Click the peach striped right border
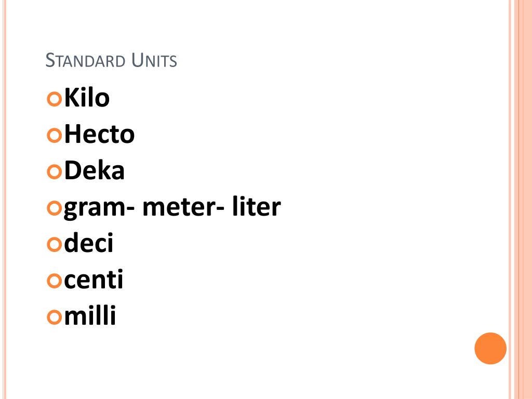Screen dimensions: 532x399 (520, 199)
